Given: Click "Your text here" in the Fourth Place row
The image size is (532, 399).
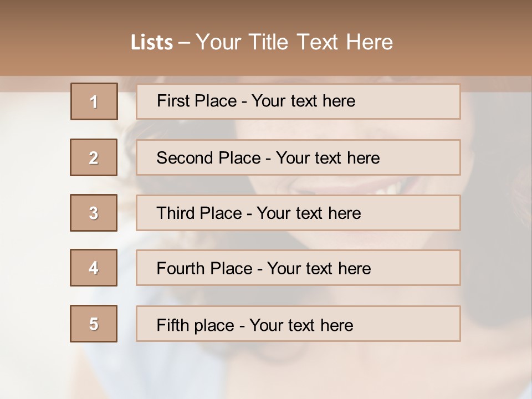Looking at the screenshot, I should coord(319,269).
